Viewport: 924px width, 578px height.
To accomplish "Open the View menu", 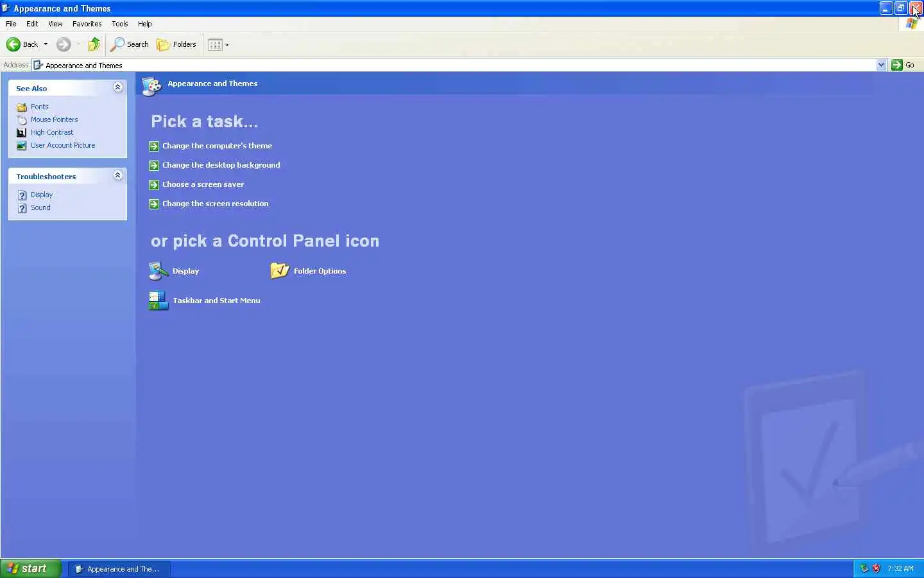I will [x=55, y=24].
